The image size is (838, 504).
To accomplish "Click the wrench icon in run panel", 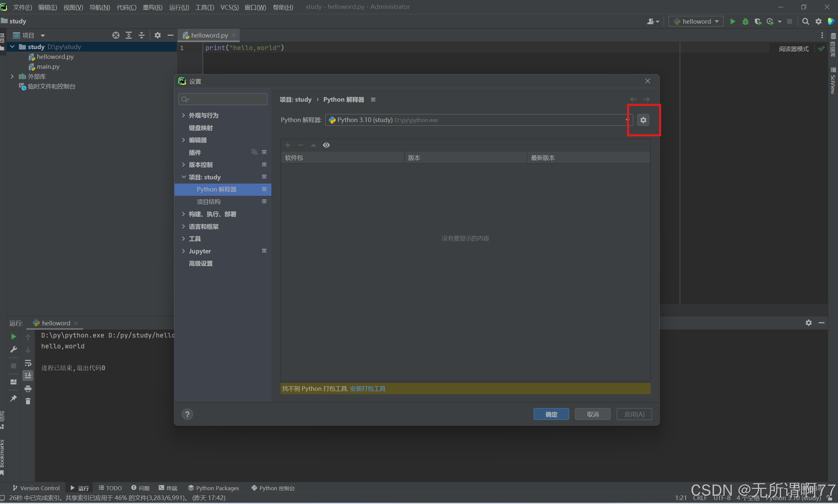I will (x=14, y=349).
